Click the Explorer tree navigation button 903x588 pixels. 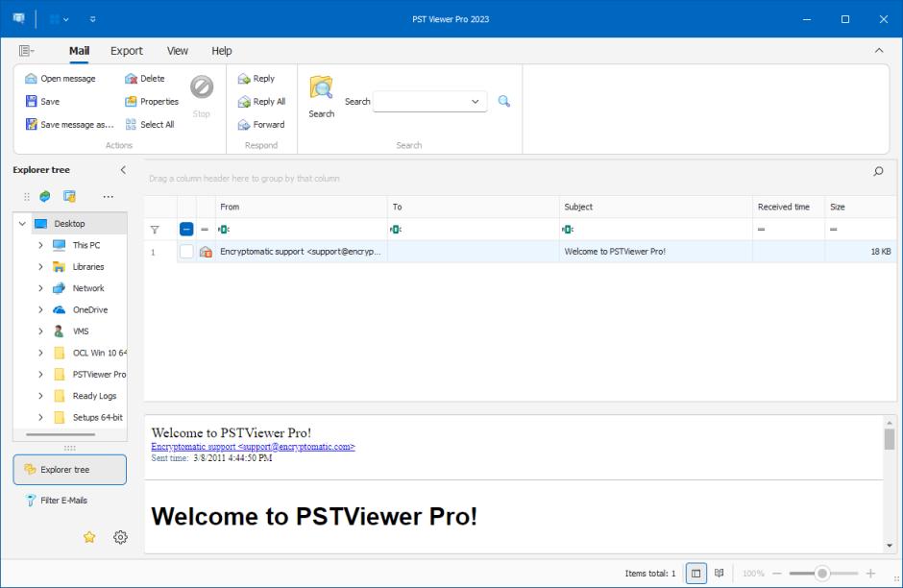(x=70, y=470)
